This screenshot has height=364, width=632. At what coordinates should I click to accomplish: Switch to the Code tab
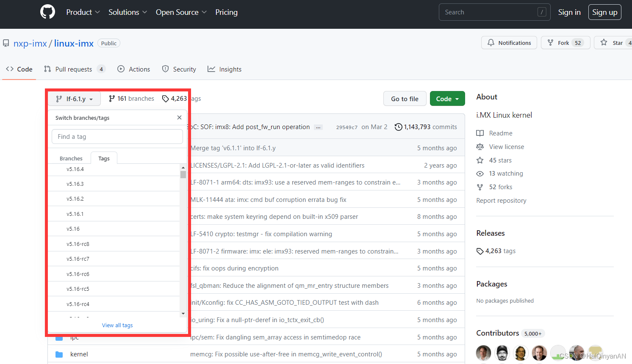[19, 69]
